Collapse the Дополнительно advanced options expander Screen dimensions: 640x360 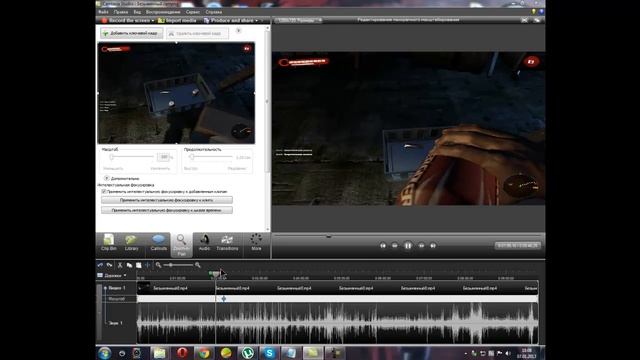pyautogui.click(x=107, y=178)
